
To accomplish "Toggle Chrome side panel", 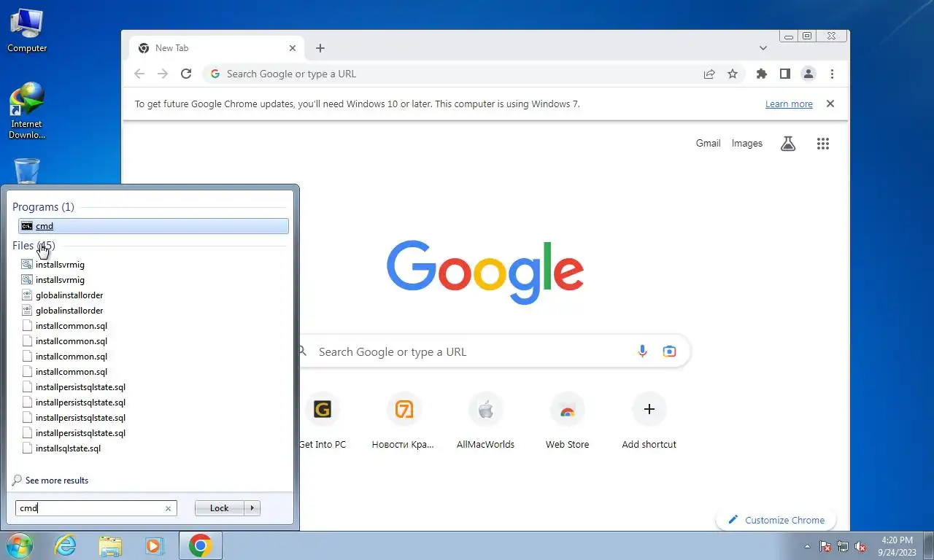I will [x=785, y=74].
